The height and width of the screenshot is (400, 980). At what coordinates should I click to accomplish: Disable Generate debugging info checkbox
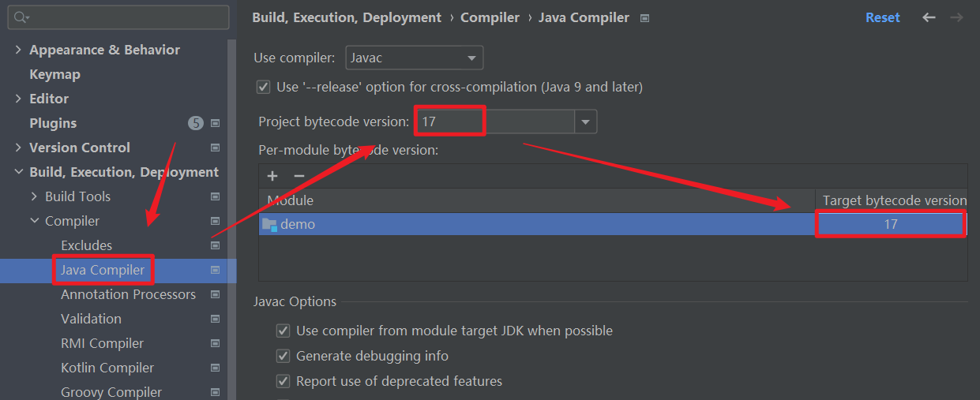[x=283, y=356]
